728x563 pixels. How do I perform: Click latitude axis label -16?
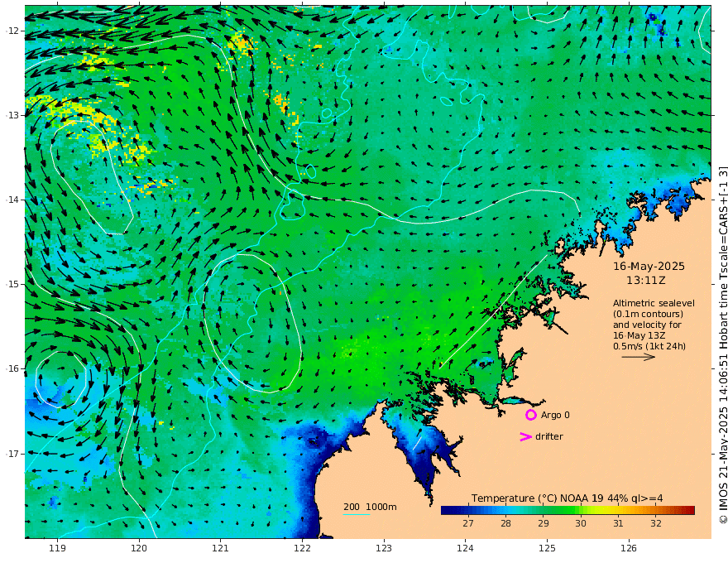(12, 368)
